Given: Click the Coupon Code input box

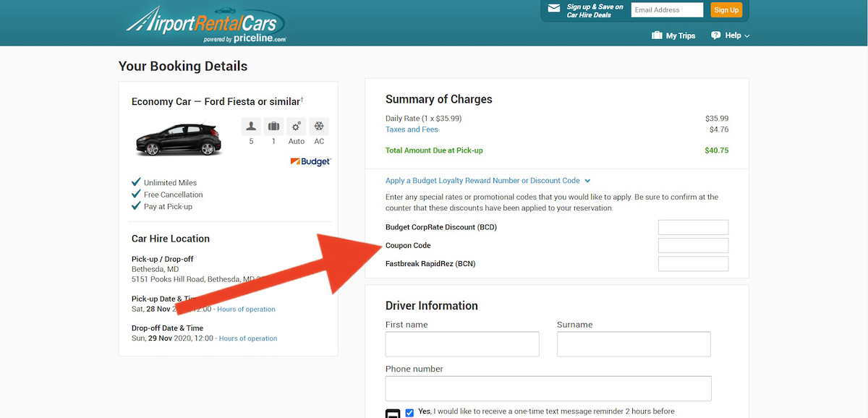Looking at the screenshot, I should pos(693,245).
